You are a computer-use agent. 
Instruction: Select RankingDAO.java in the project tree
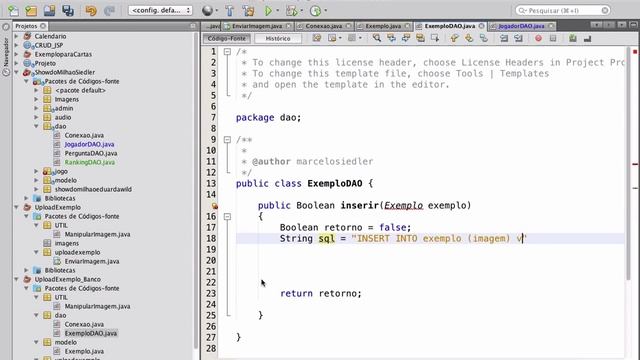(89, 162)
